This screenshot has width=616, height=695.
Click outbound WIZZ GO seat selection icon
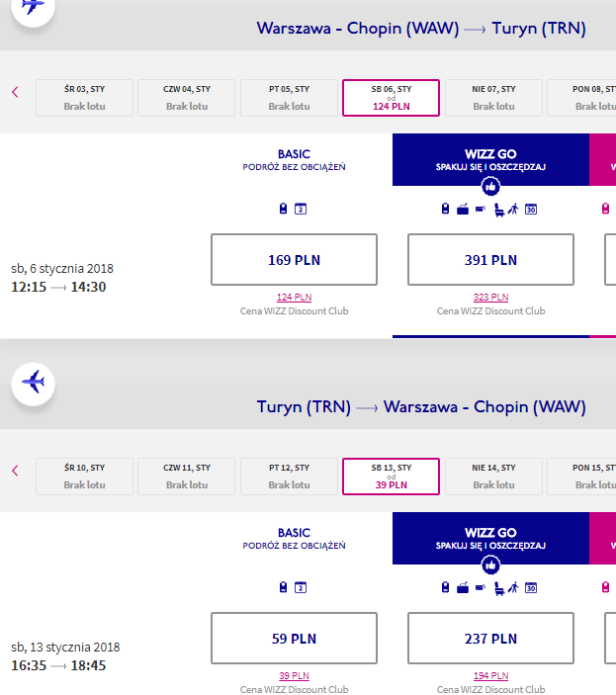pyautogui.click(x=499, y=210)
